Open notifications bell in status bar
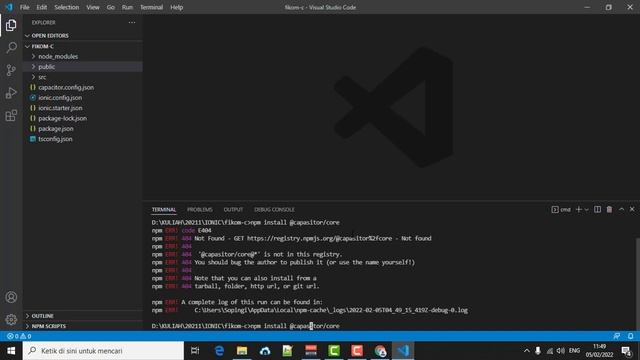Screen dimensions: 640x360 click(x=631, y=336)
